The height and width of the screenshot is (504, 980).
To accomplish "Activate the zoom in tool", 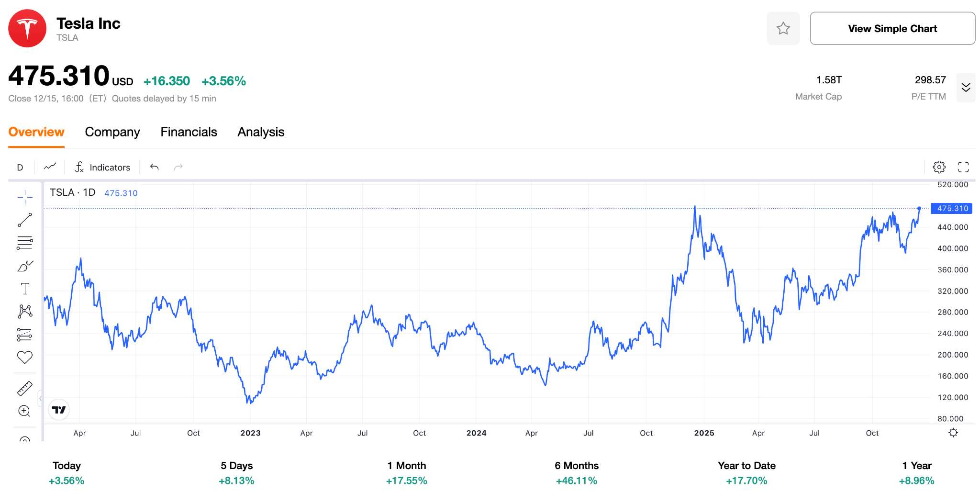I will [24, 411].
